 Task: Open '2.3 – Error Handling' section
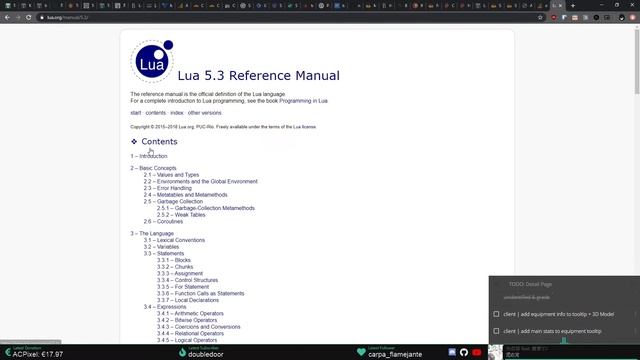[x=167, y=188]
